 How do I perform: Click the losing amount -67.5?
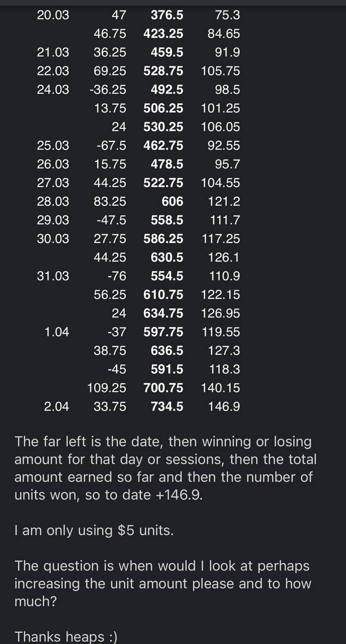112,146
